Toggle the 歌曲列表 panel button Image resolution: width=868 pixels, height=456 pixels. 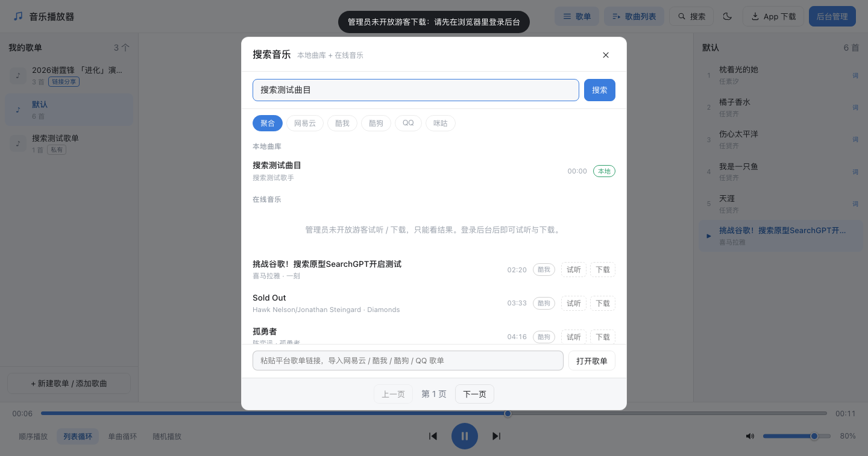pyautogui.click(x=634, y=16)
